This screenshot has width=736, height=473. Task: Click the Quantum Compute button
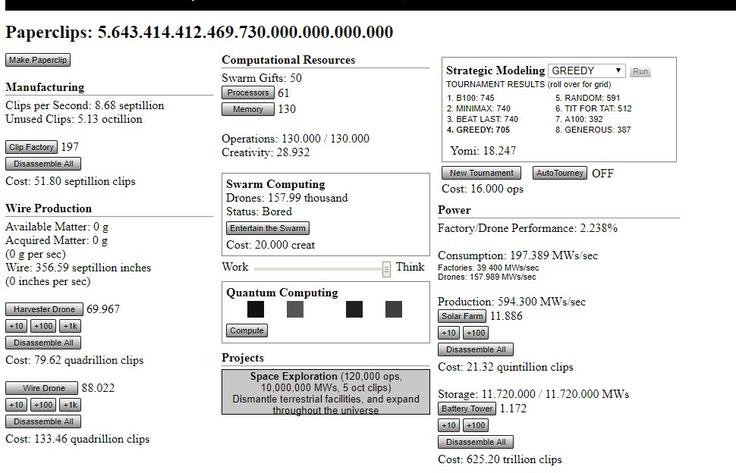click(247, 330)
